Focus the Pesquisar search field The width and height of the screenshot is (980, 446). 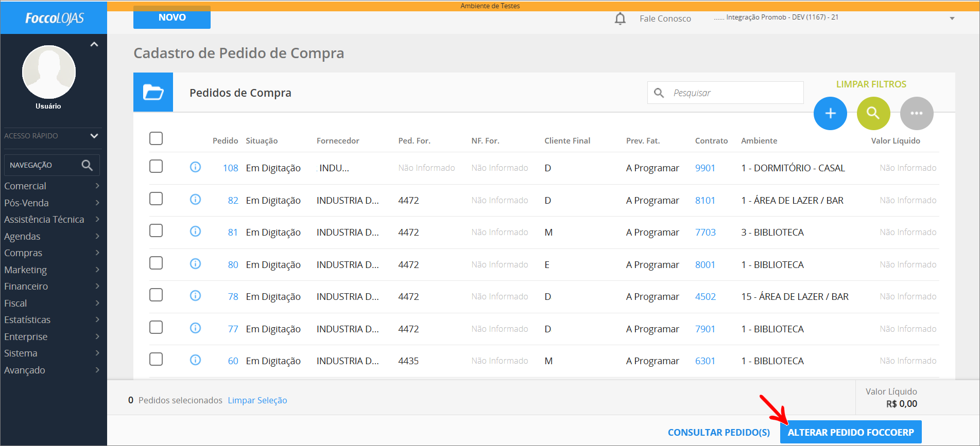point(726,93)
